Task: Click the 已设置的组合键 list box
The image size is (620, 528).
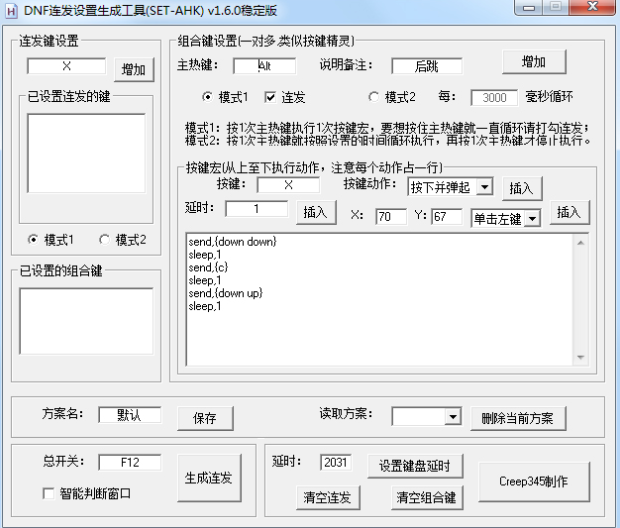Action: pyautogui.click(x=86, y=321)
